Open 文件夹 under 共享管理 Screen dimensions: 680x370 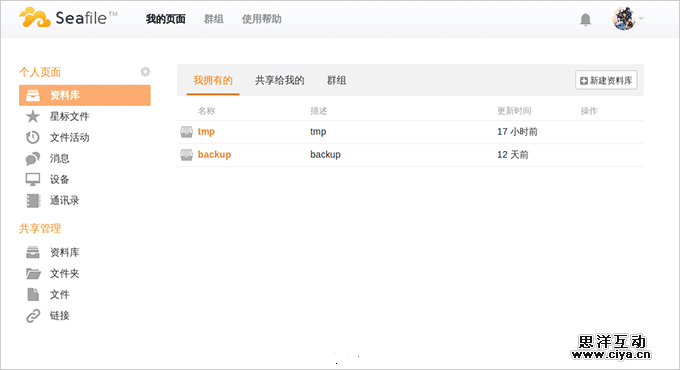coord(64,273)
